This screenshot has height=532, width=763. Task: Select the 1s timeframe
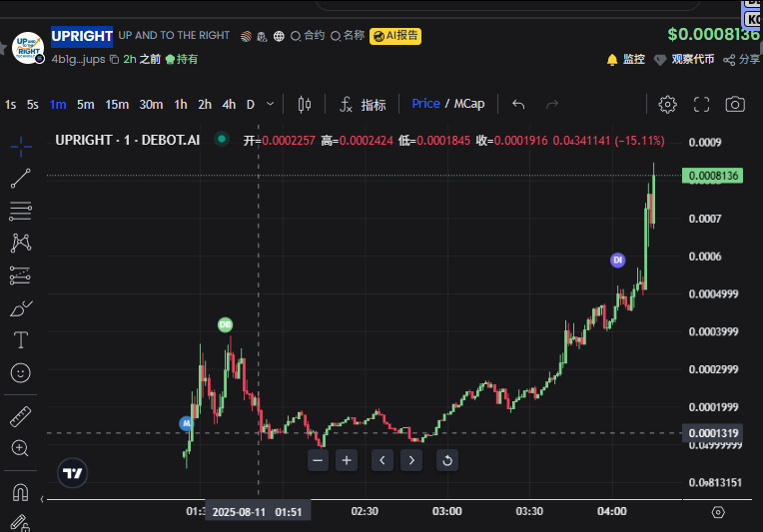(x=10, y=105)
